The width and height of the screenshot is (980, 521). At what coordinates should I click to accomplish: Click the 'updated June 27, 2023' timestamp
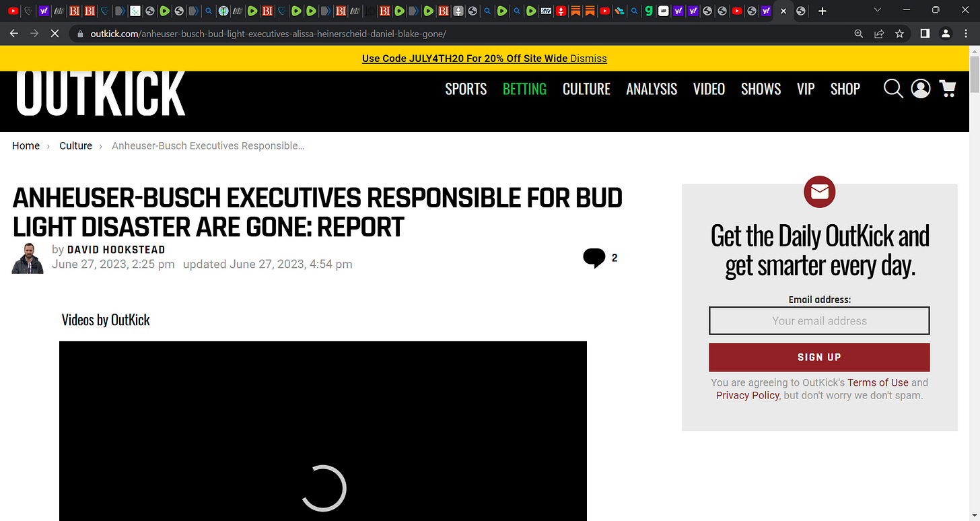point(267,265)
